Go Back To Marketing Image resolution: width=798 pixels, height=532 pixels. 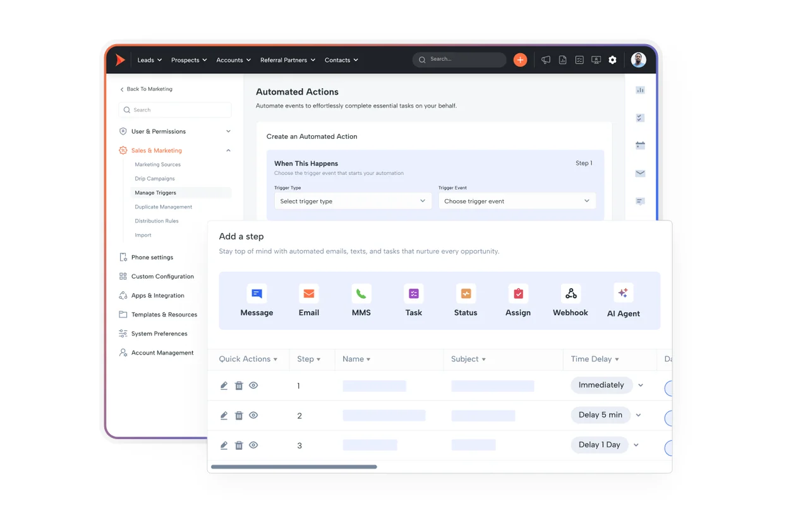point(146,89)
